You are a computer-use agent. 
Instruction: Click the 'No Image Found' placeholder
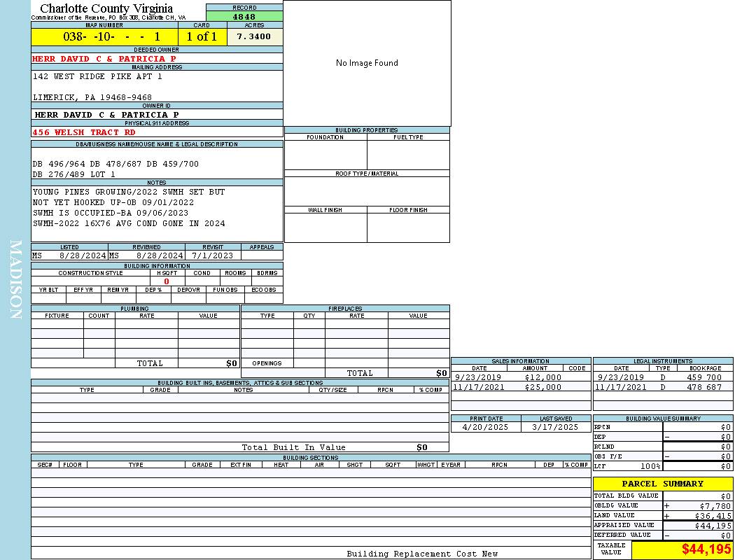tap(367, 63)
